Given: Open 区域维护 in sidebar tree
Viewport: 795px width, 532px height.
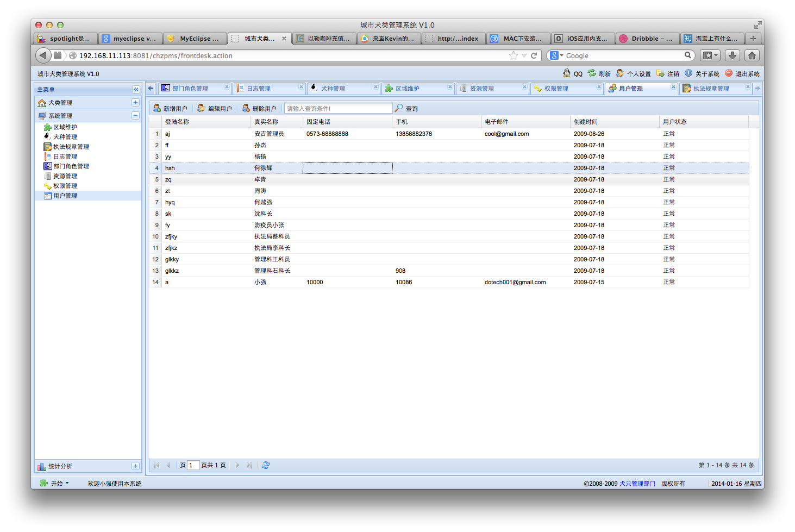Looking at the screenshot, I should pos(65,127).
